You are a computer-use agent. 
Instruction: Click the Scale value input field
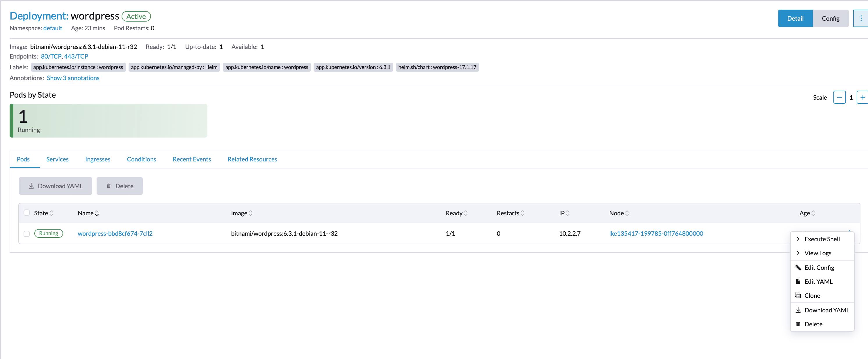[851, 97]
